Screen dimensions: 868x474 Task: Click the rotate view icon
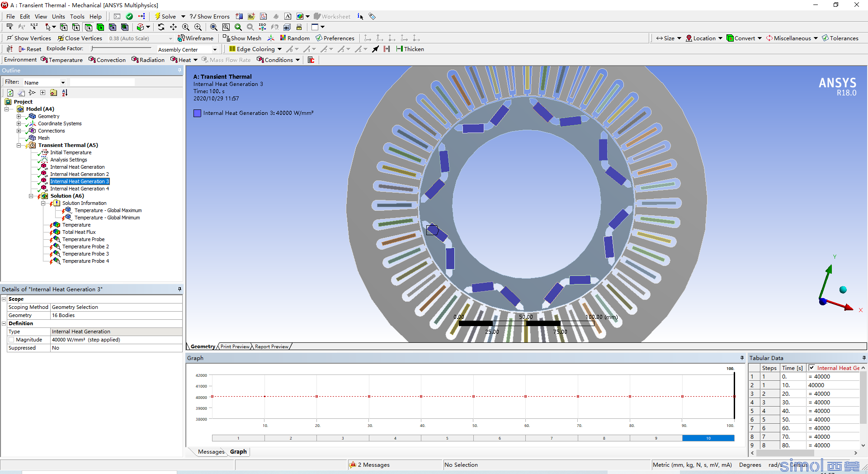[x=161, y=27]
